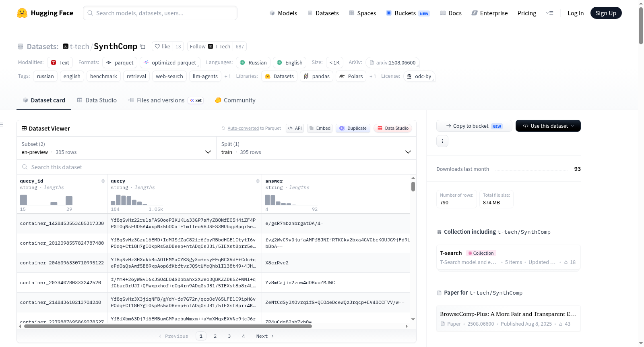The image size is (644, 347).
Task: Expand the +1 more tags
Action: (x=228, y=76)
